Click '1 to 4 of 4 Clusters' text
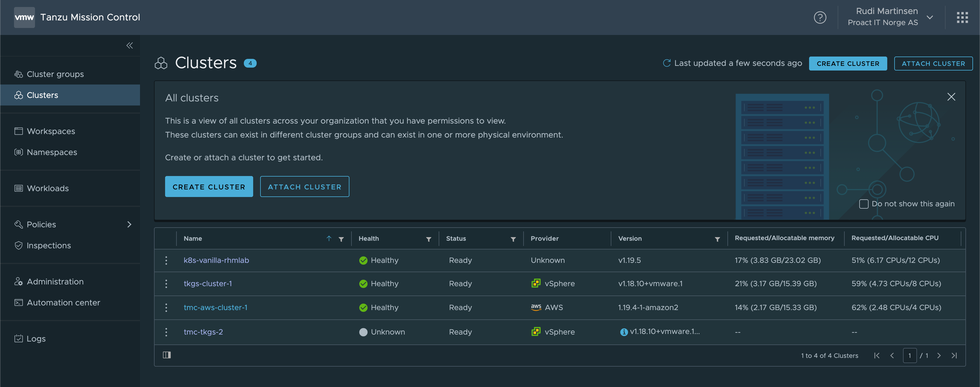The height and width of the screenshot is (387, 980). tap(829, 356)
